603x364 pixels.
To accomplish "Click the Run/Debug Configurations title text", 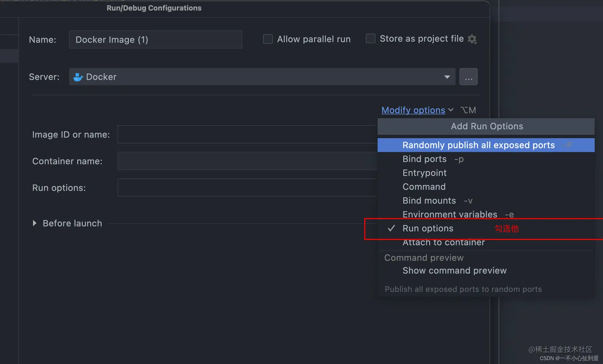I will pyautogui.click(x=154, y=8).
